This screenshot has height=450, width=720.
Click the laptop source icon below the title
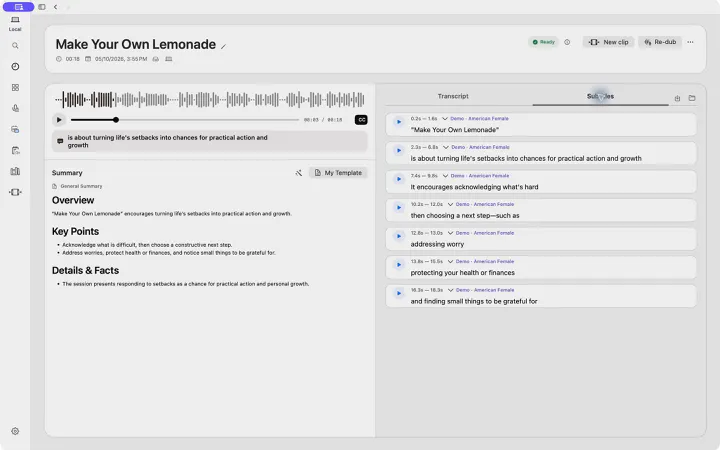[x=169, y=59]
